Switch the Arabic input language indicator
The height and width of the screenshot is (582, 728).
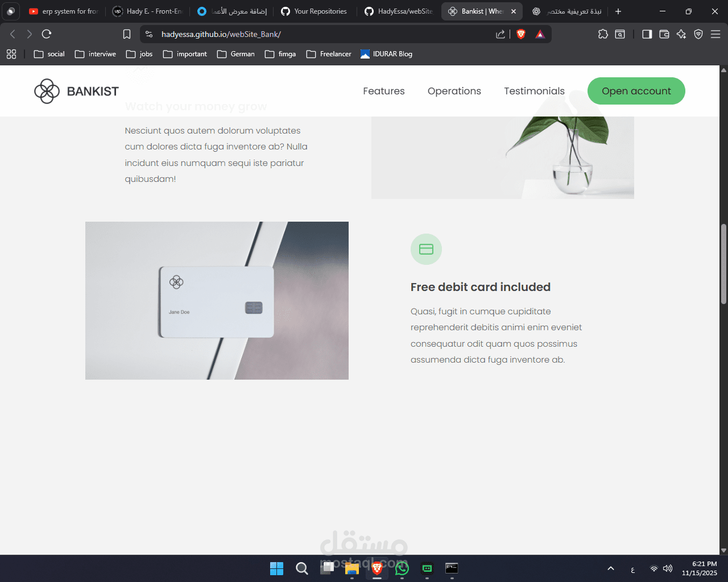632,569
